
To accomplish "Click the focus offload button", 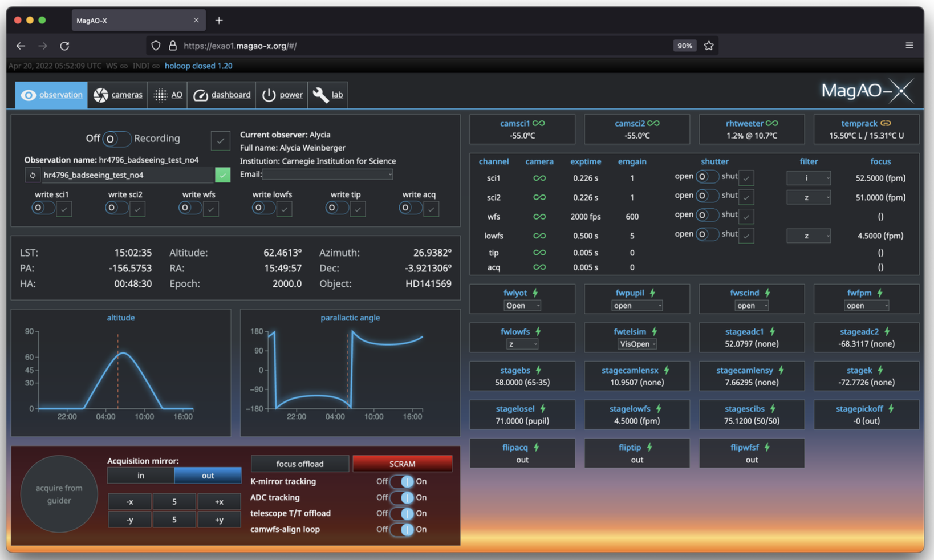I will point(299,464).
